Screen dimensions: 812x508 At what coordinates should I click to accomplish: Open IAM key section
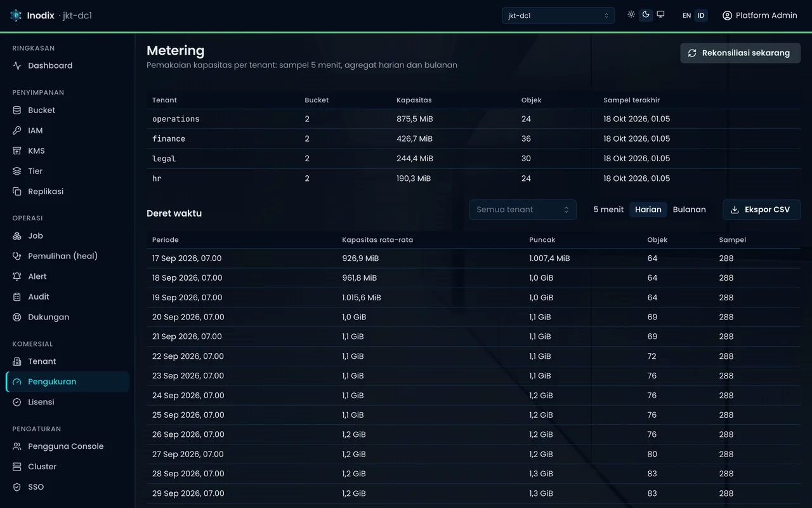pyautogui.click(x=67, y=130)
